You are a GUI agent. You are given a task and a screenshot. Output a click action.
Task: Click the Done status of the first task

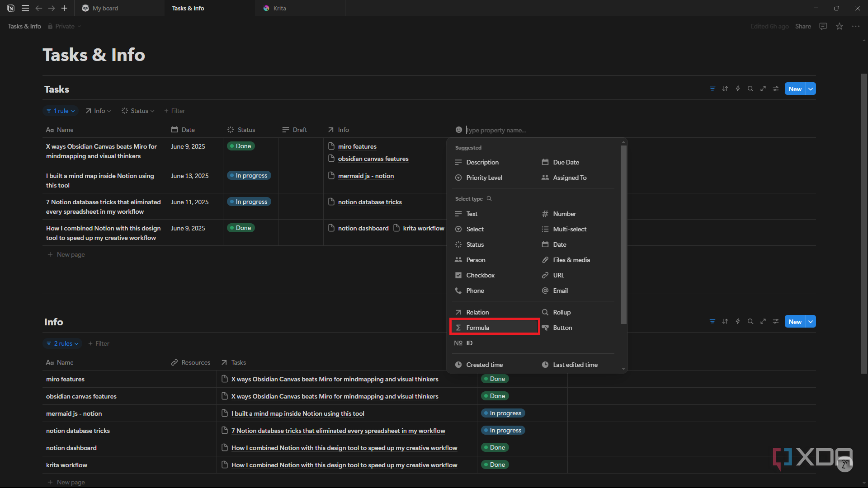point(241,146)
